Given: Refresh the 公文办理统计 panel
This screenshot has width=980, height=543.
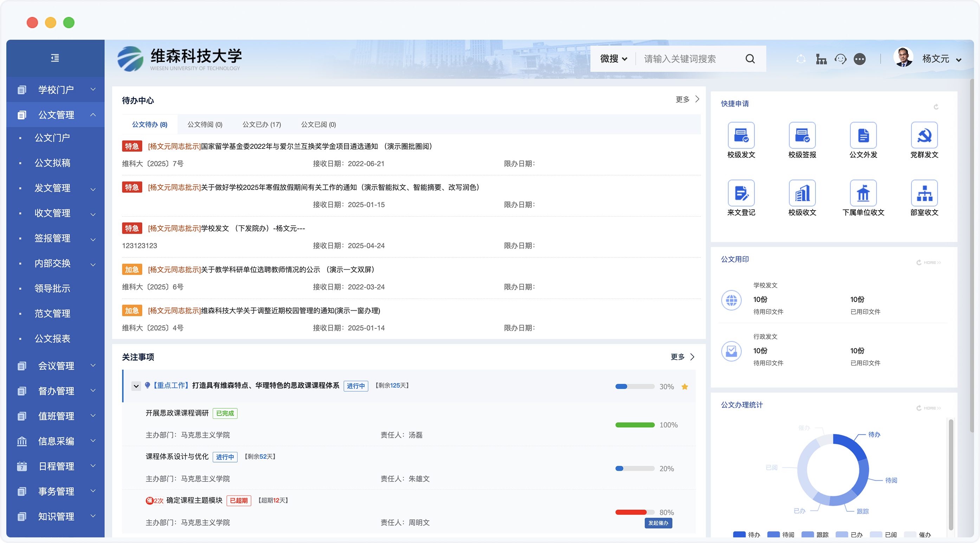Looking at the screenshot, I should pos(919,408).
